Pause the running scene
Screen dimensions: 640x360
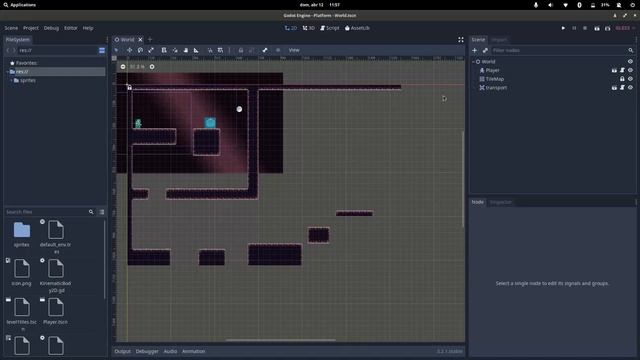pyautogui.click(x=574, y=28)
